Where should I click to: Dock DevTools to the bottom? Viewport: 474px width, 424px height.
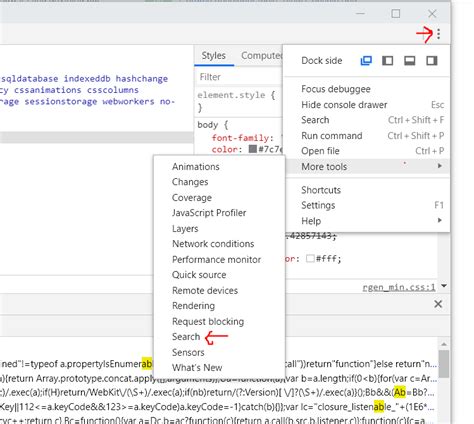(409, 61)
